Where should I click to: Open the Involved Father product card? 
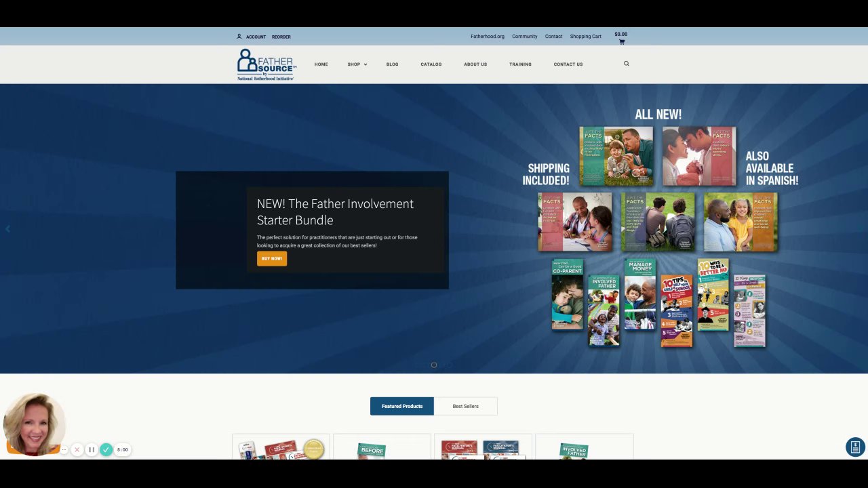tap(584, 447)
